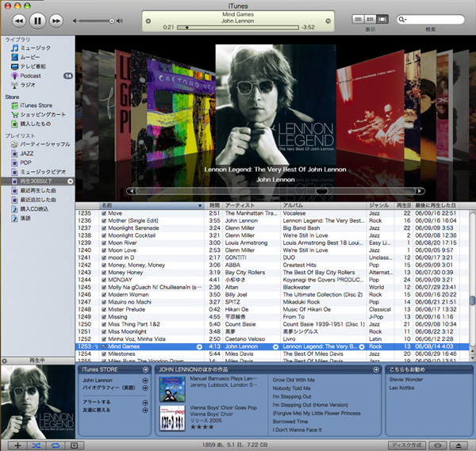Open バイオグラフィー link in store panel
This screenshot has width=476, height=451.
pyautogui.click(x=109, y=388)
